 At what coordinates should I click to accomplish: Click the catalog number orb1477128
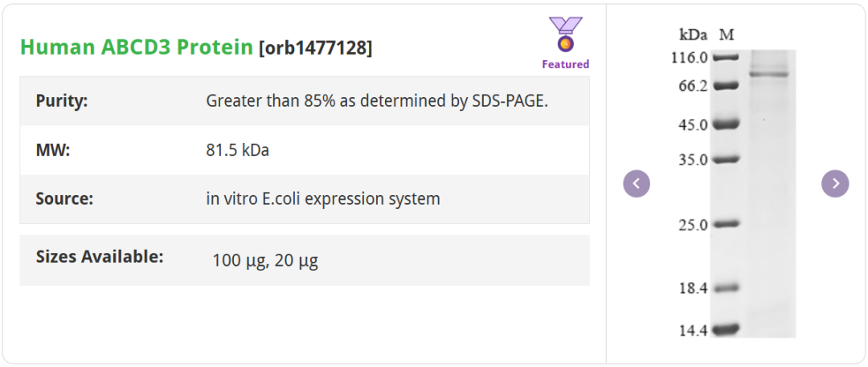point(315,48)
